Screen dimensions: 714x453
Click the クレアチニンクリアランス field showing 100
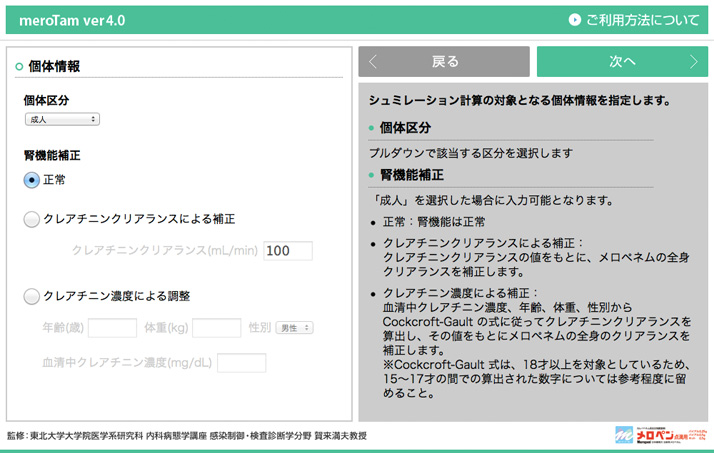pos(288,251)
